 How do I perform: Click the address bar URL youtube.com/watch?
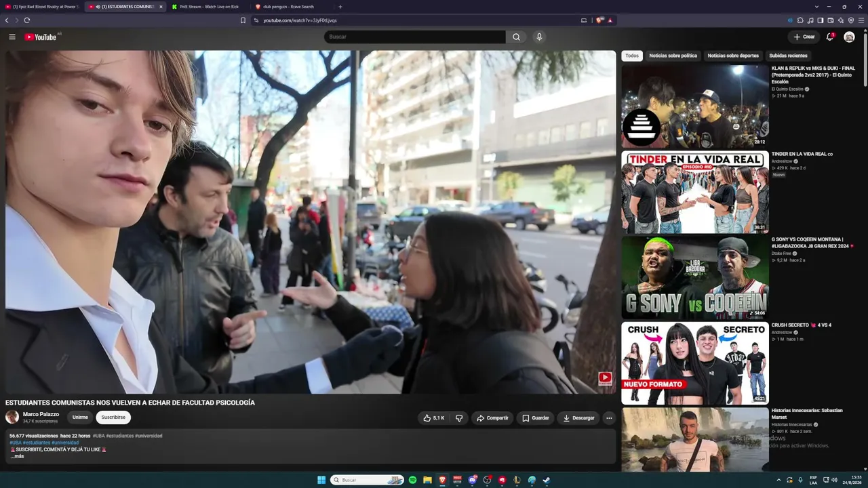(300, 20)
